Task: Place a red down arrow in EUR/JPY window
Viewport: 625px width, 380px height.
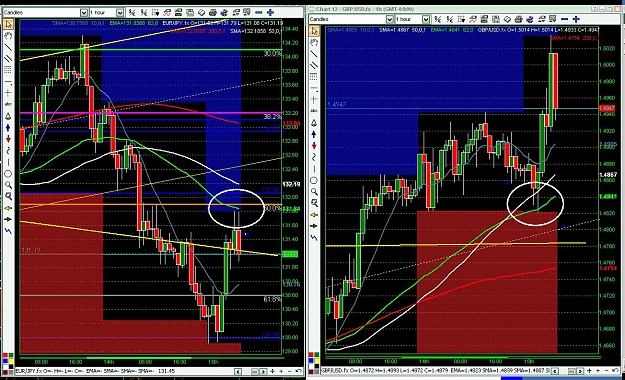Action: click(8, 139)
